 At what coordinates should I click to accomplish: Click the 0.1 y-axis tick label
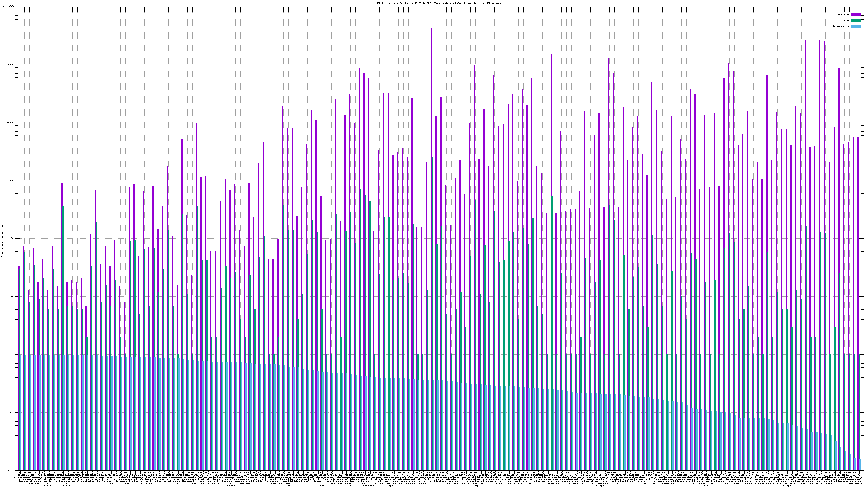click(x=12, y=413)
